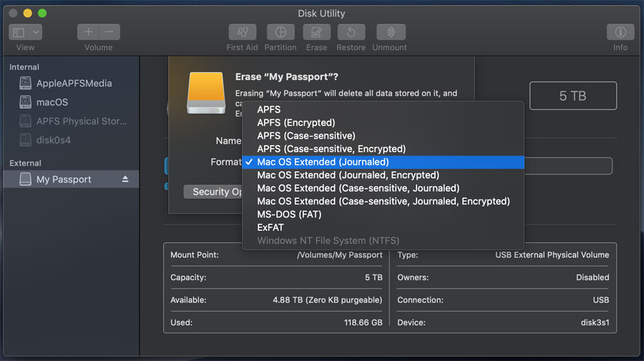Image resolution: width=644 pixels, height=361 pixels.
Task: Add a volume with the plus button
Action: point(88,32)
